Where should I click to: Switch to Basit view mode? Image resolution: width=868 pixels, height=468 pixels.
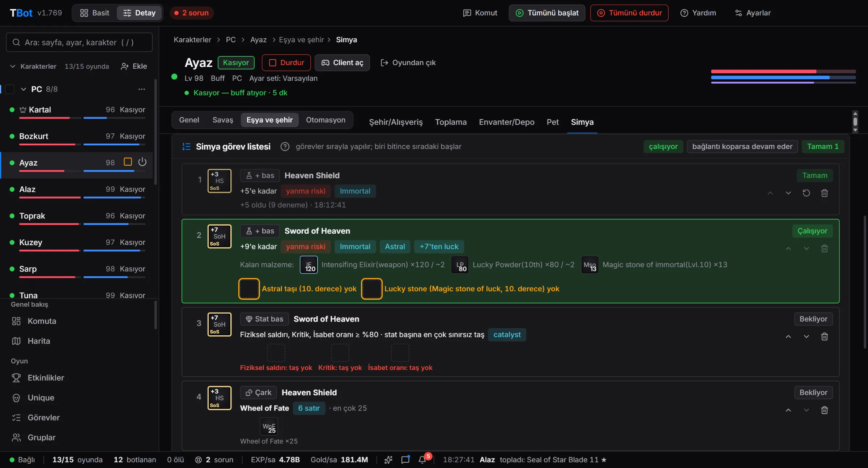tap(95, 13)
